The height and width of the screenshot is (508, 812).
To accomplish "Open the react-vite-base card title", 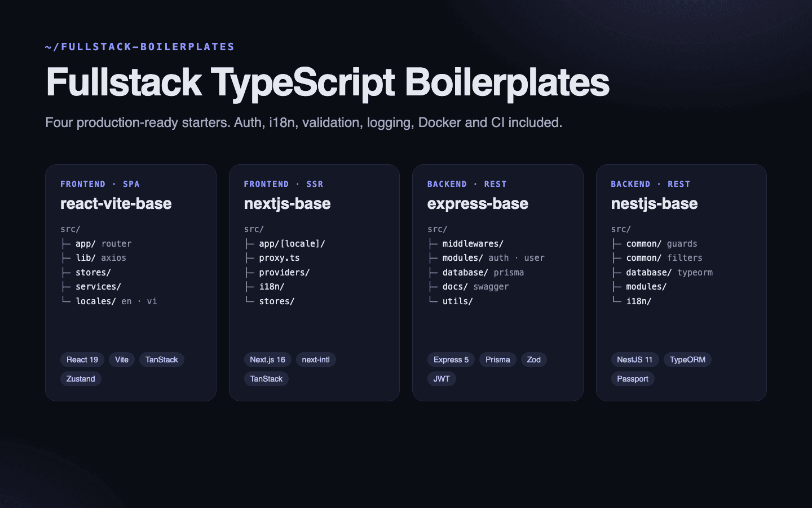I will tap(116, 204).
